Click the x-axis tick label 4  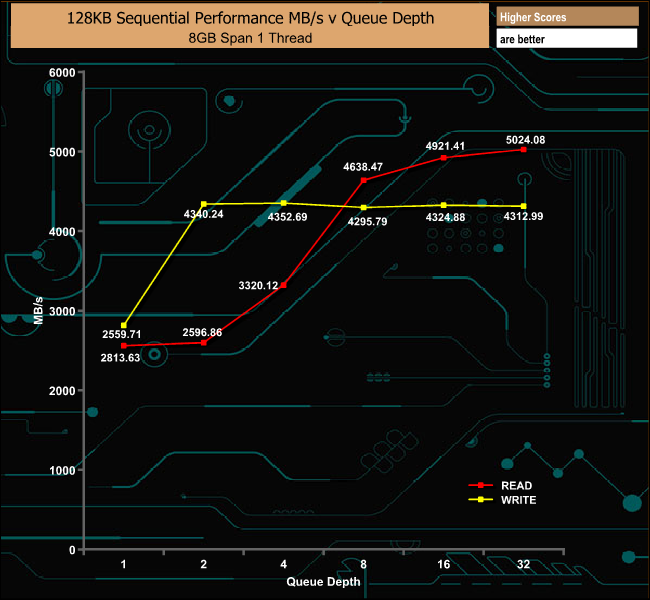284,564
